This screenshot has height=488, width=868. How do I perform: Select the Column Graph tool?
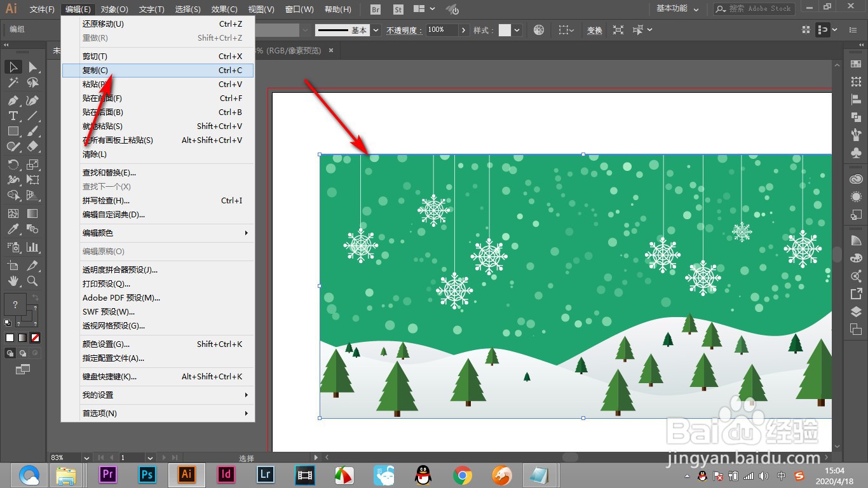pos(33,247)
